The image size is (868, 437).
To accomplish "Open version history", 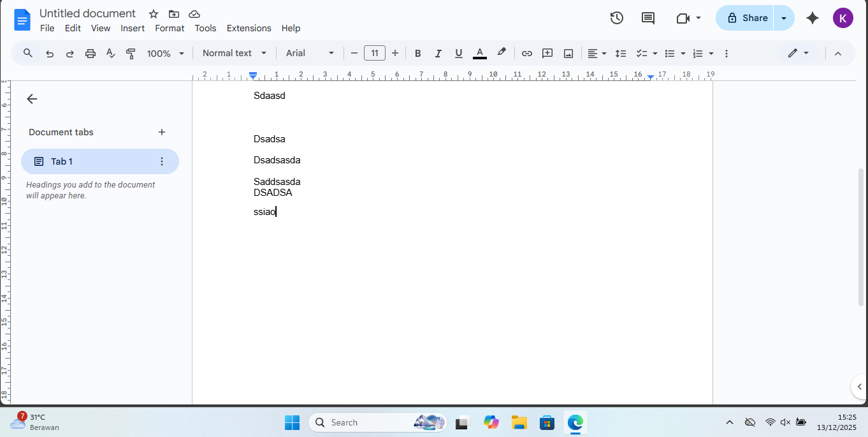I will 616,18.
